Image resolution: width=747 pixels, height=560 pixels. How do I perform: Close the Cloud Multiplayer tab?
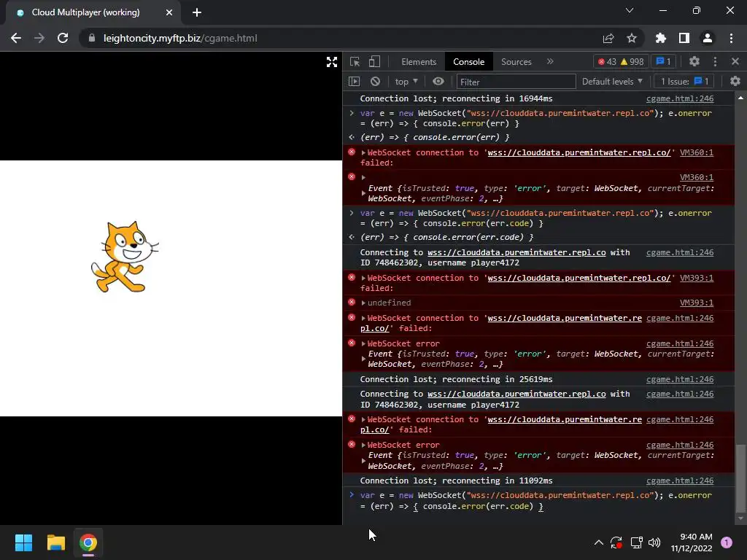coord(169,12)
